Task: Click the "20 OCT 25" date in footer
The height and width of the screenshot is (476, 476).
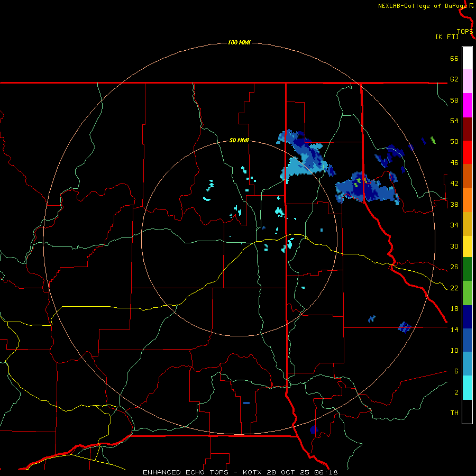Action: click(x=288, y=472)
